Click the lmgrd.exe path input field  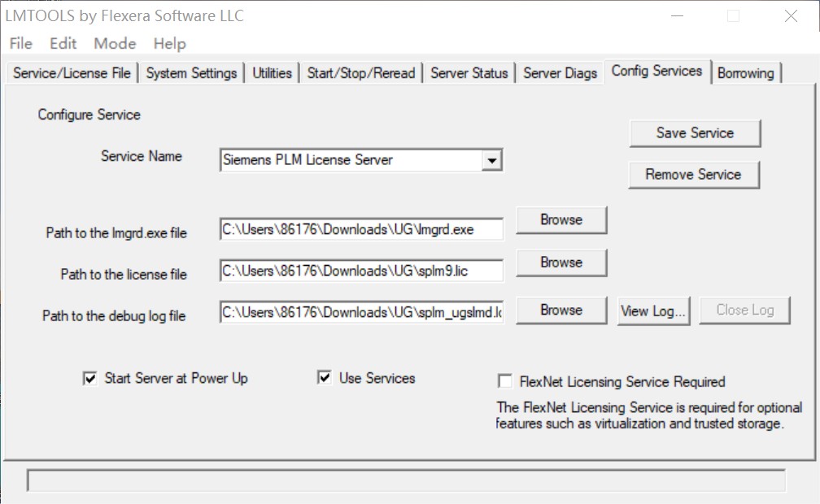tap(361, 229)
